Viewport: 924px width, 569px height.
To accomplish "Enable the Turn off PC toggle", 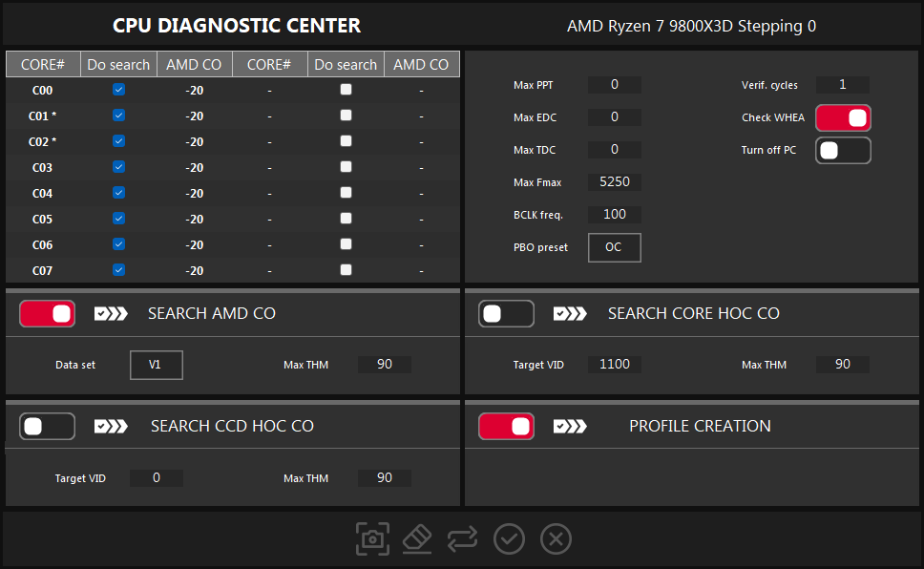I will 843,151.
